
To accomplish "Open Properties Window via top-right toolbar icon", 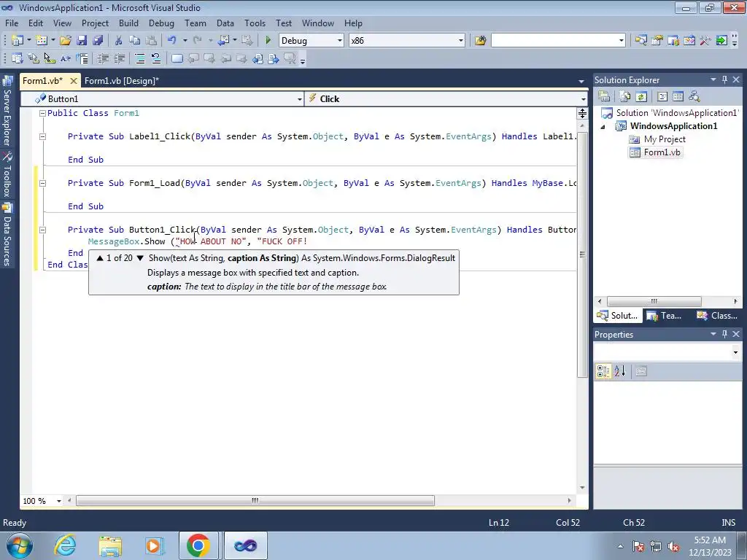I will (657, 41).
